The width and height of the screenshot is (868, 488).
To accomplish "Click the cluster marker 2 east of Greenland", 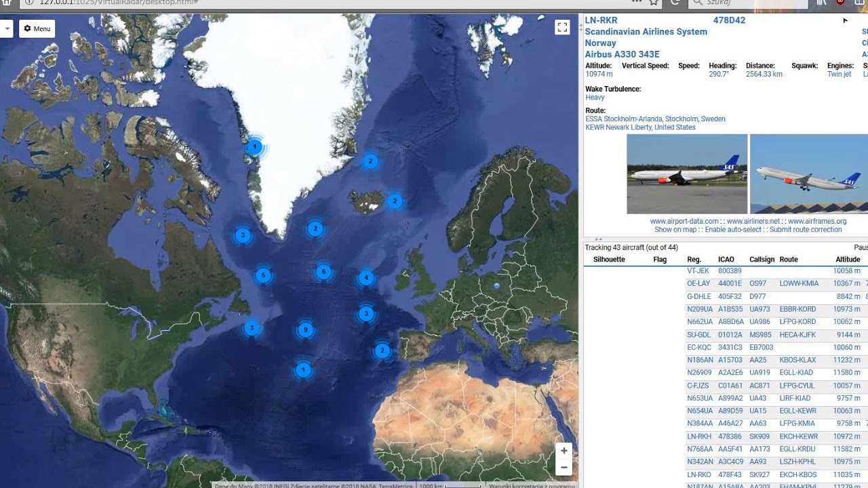I will [x=370, y=161].
